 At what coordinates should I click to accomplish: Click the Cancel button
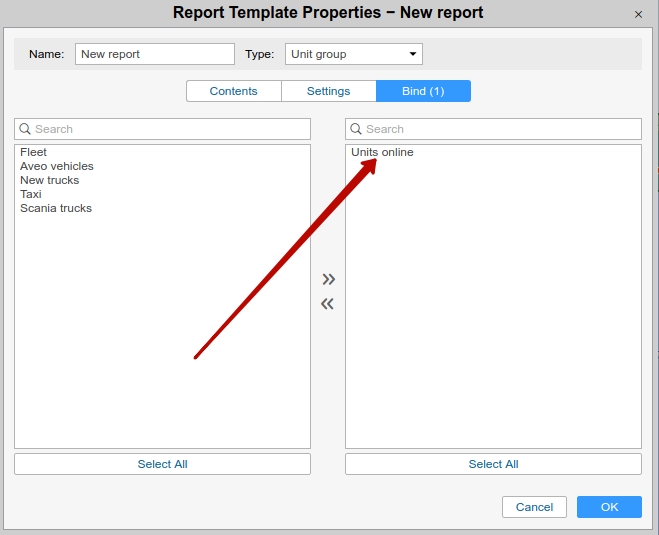coord(534,507)
